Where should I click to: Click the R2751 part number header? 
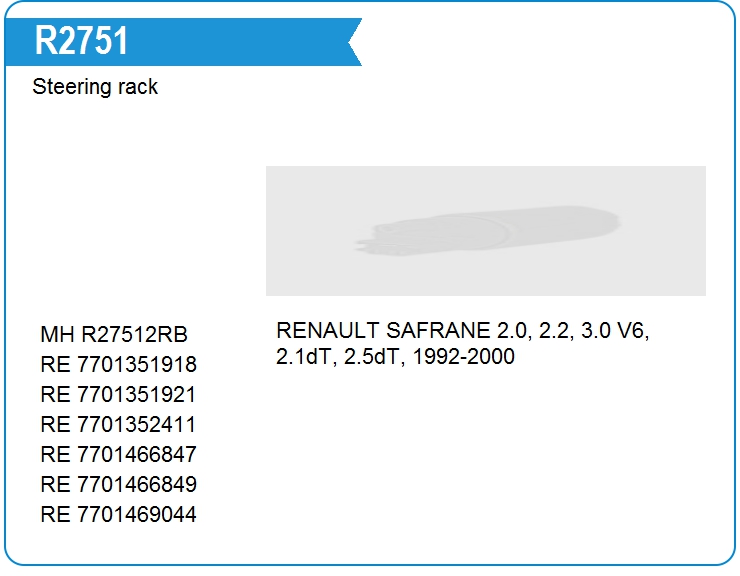click(x=81, y=41)
